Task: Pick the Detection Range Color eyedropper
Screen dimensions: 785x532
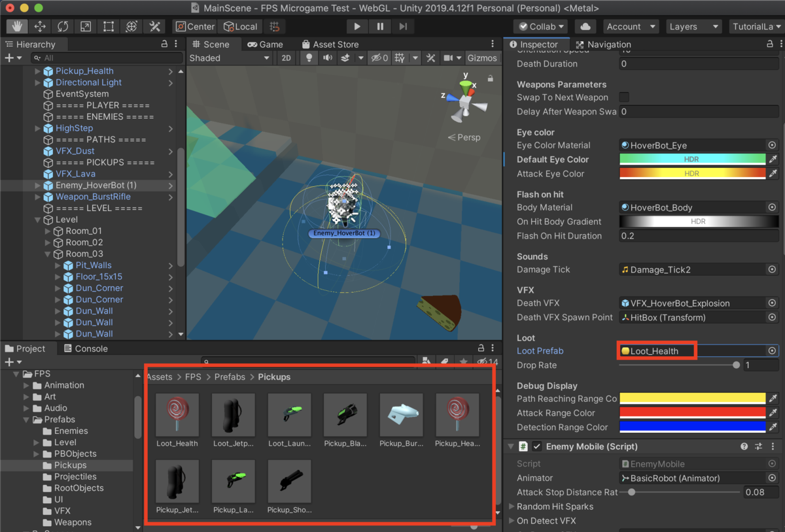Action: pos(773,427)
